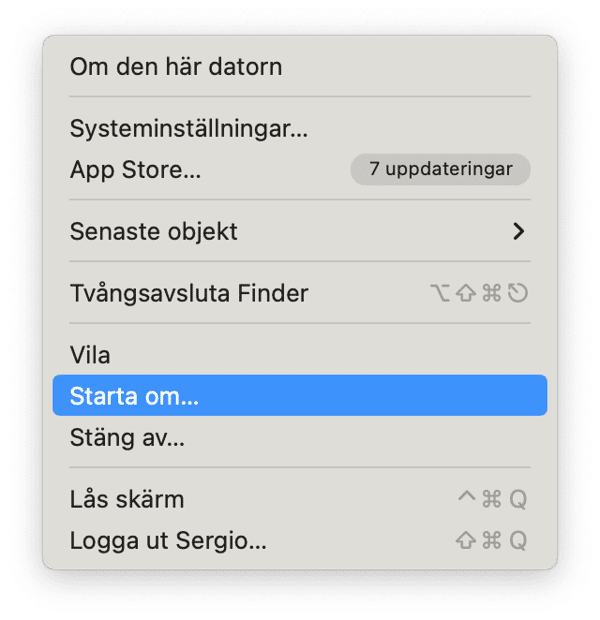Viewport: 600px width, 620px height.
Task: Click Control caret symbol beside Lås skärm
Action: pos(466,499)
